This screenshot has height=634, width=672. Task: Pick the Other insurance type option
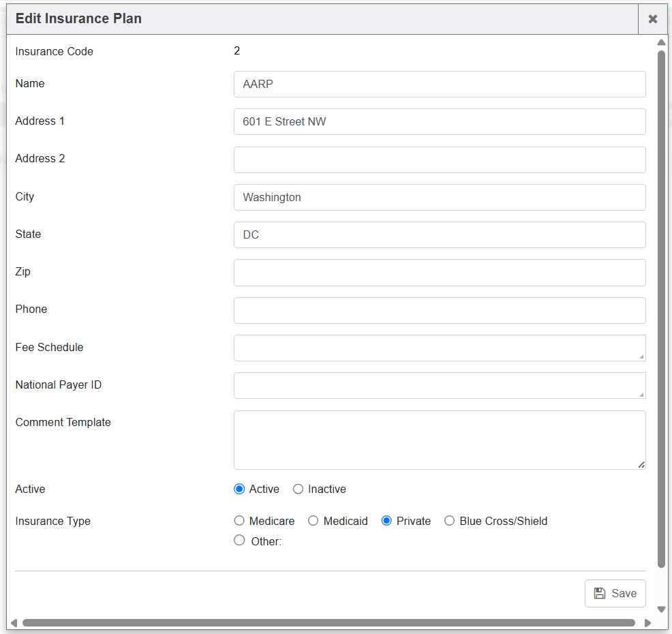coord(239,541)
